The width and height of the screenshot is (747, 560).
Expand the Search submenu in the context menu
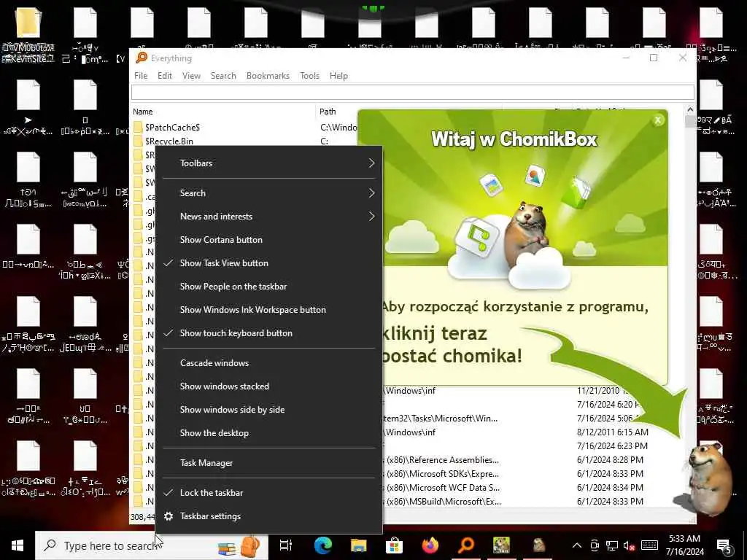coord(269,192)
